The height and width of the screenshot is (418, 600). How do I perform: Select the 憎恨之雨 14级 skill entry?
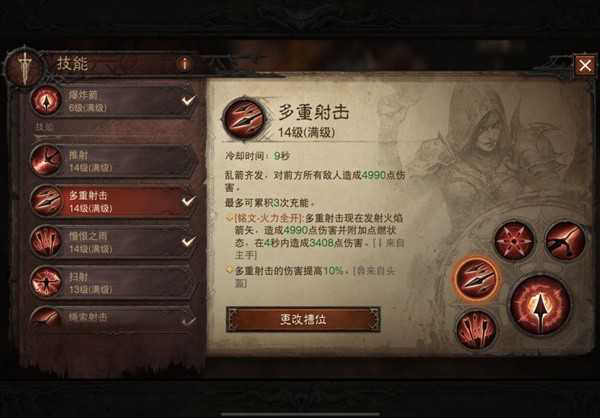point(114,242)
